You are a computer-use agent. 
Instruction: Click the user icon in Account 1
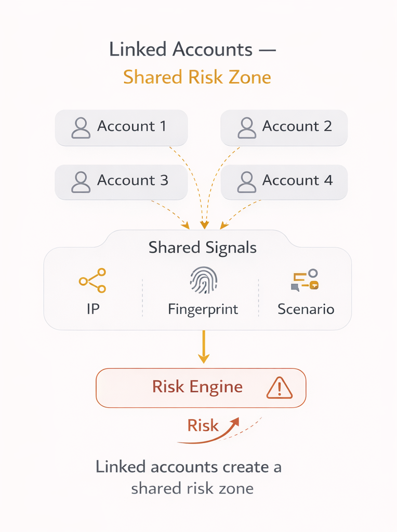[x=81, y=127]
